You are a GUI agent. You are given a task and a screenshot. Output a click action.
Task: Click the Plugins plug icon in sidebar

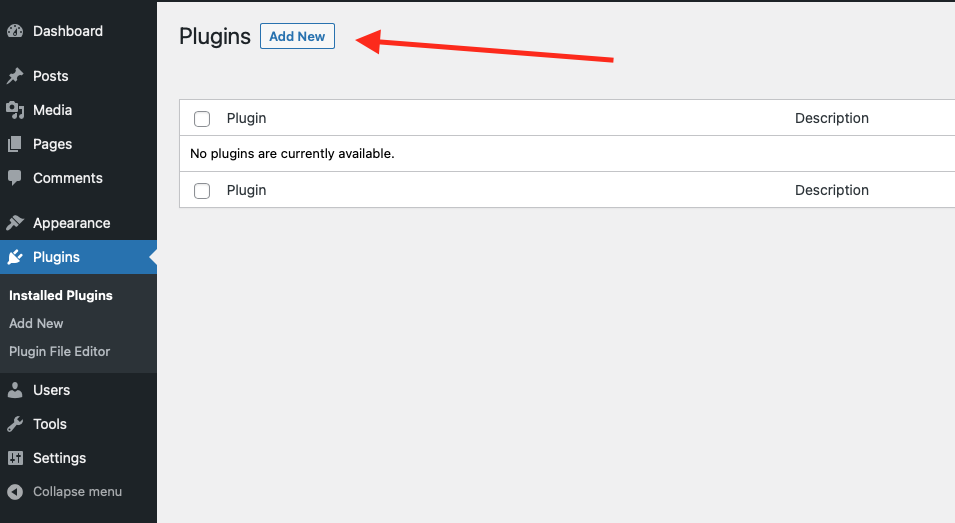15,257
